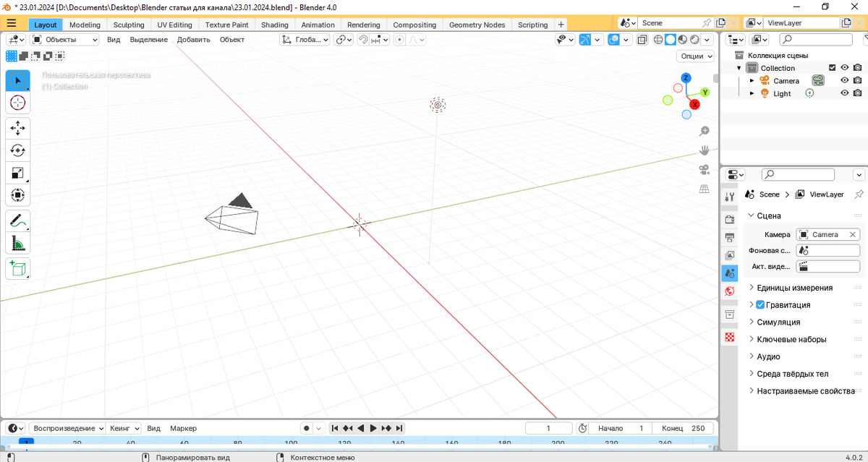Screen dimensions: 868x462
Task: Clear the Camera field with X
Action: click(x=853, y=234)
